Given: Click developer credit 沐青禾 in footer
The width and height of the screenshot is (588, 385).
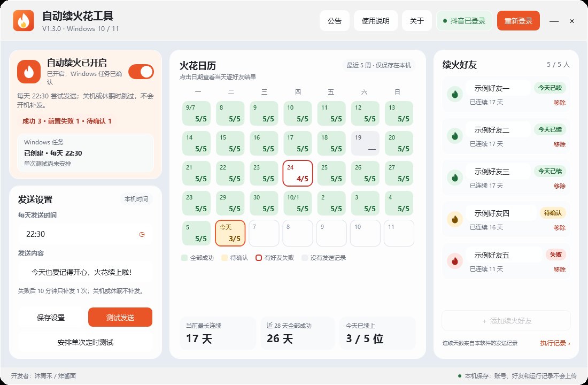Looking at the screenshot, I should click(x=43, y=375).
